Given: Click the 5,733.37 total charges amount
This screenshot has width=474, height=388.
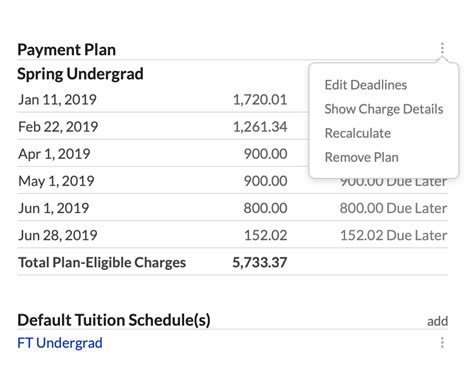Looking at the screenshot, I should coord(259,262).
